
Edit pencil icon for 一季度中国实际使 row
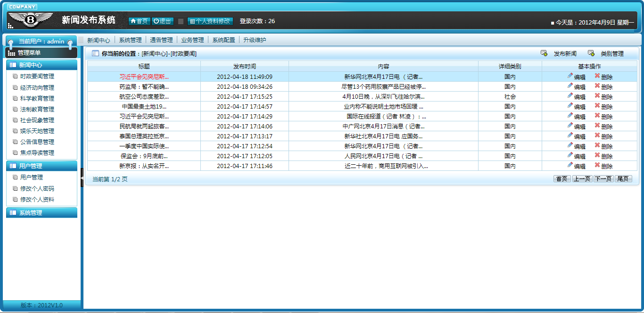[x=570, y=145]
